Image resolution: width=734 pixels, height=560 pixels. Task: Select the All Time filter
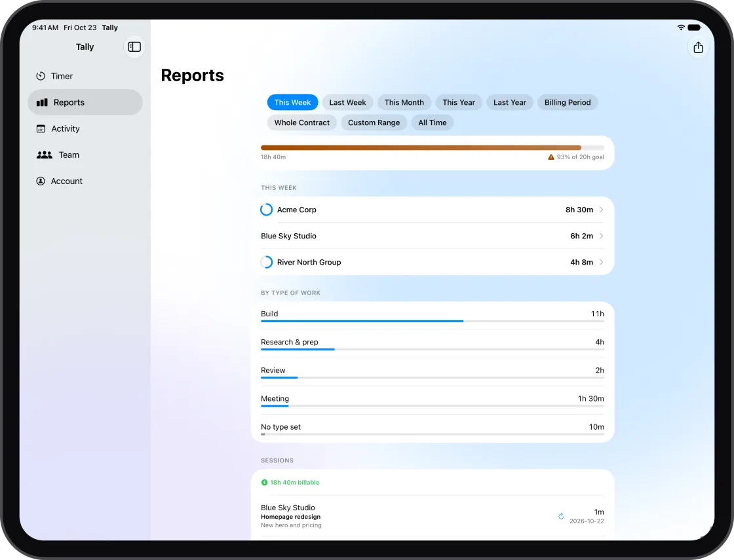click(432, 122)
